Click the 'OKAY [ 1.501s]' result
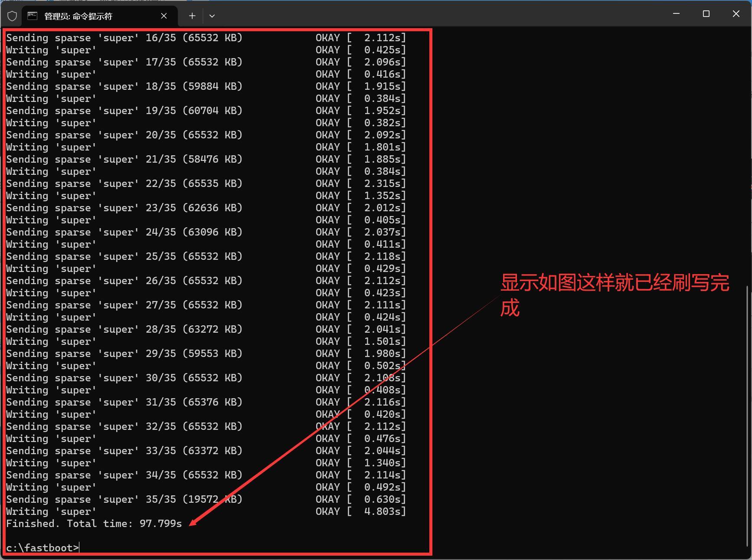 point(361,341)
